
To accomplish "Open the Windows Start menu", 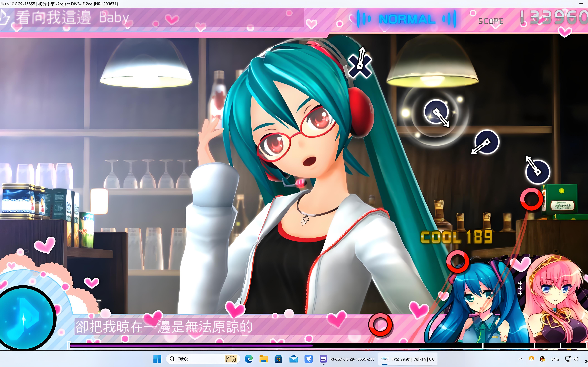I will pos(157,359).
